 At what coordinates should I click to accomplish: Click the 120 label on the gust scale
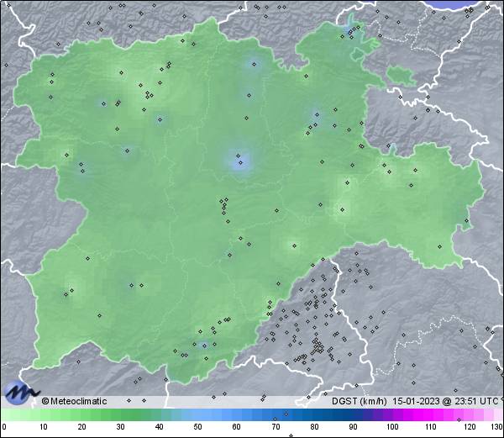[470, 427]
